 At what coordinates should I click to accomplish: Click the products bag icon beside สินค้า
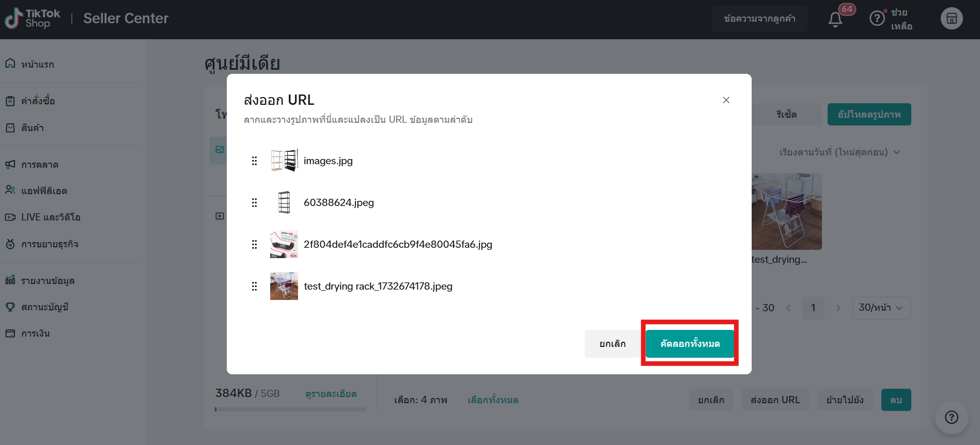(x=10, y=128)
